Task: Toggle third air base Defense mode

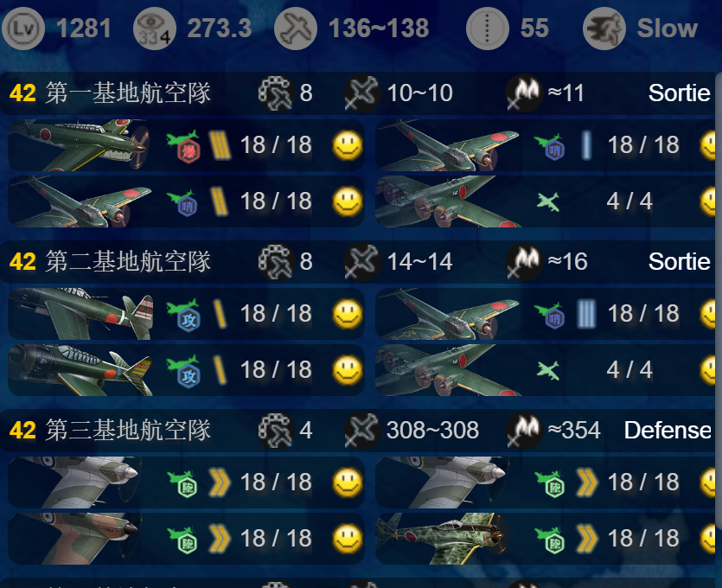Action: 668,430
